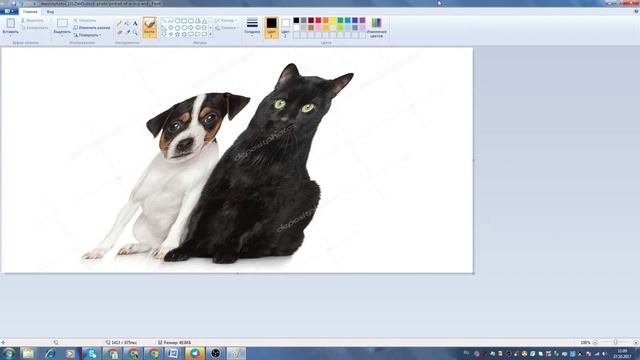Select the Color picker eyedropper tool

coord(127,32)
